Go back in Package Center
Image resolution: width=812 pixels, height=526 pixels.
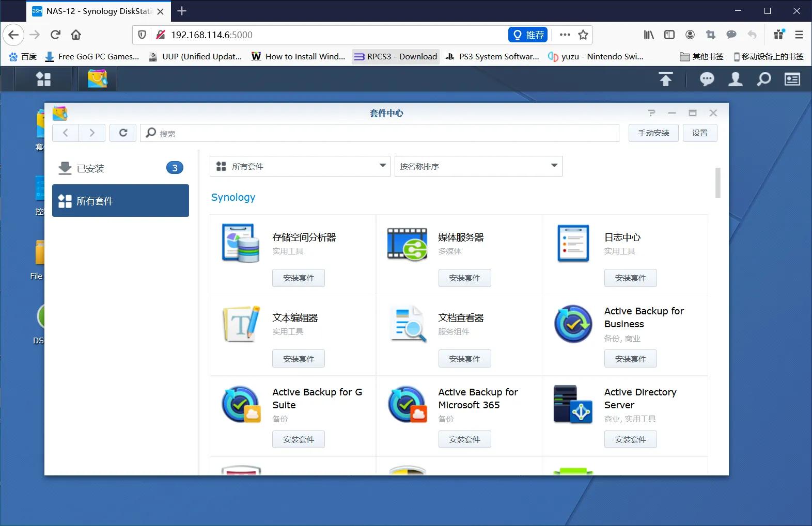66,133
